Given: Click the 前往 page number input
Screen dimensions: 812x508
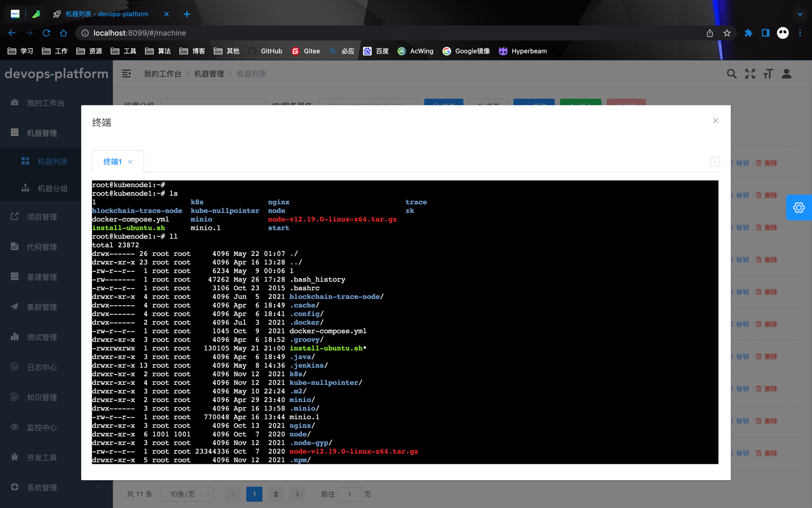Looking at the screenshot, I should point(349,494).
